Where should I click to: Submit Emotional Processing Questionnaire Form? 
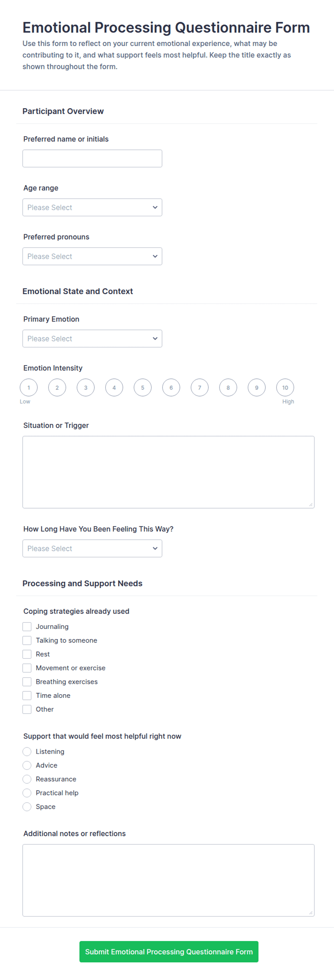click(x=169, y=951)
